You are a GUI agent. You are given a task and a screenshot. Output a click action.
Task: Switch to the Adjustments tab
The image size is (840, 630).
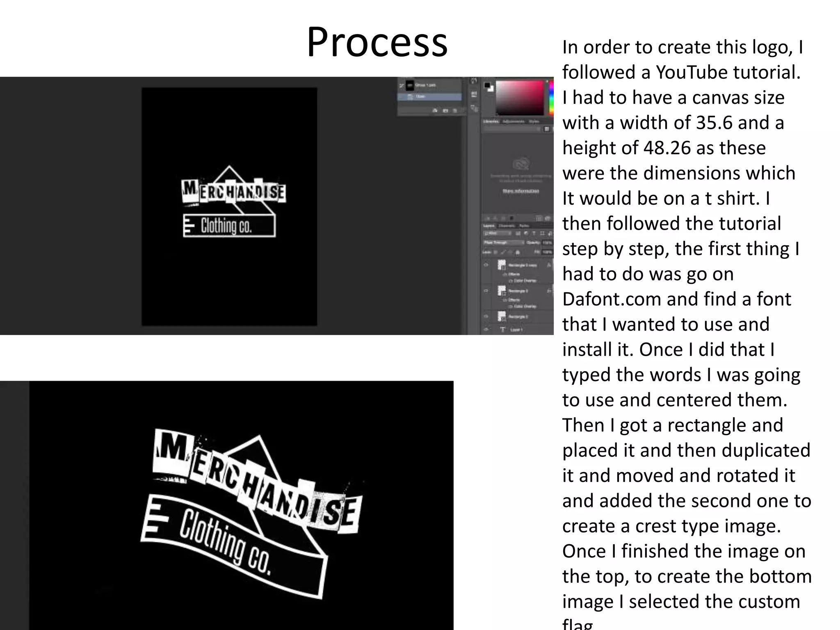tap(513, 121)
